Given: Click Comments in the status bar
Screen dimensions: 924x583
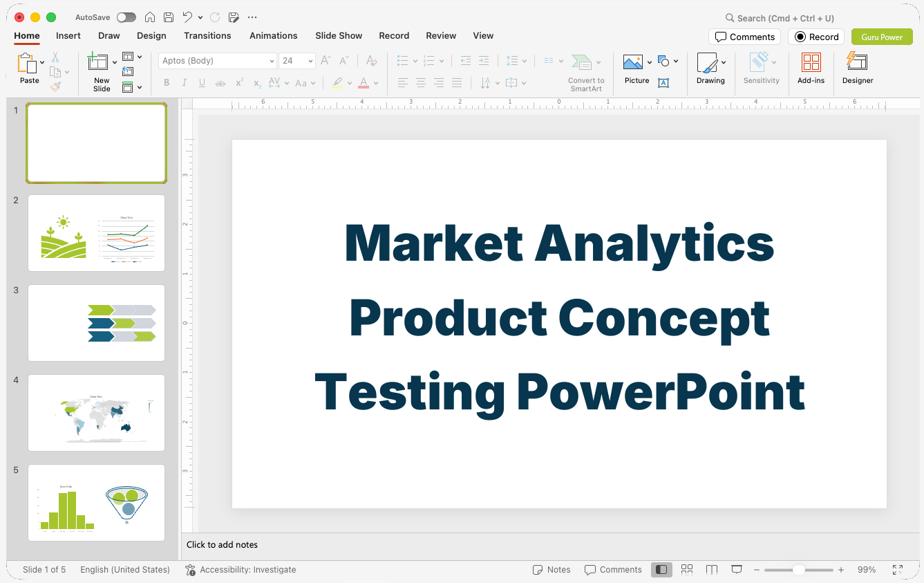Looking at the screenshot, I should pyautogui.click(x=613, y=569).
